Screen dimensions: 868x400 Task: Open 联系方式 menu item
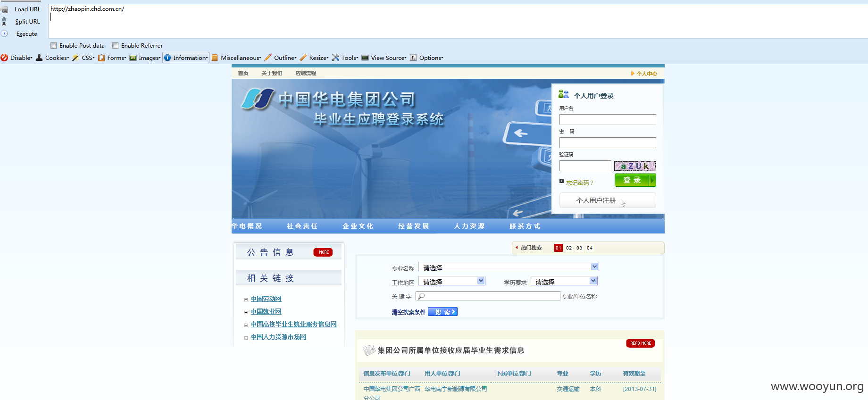click(525, 226)
